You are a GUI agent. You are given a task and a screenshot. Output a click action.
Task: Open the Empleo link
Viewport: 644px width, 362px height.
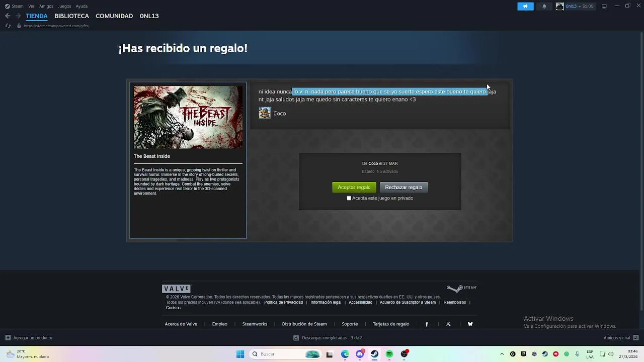click(220, 324)
